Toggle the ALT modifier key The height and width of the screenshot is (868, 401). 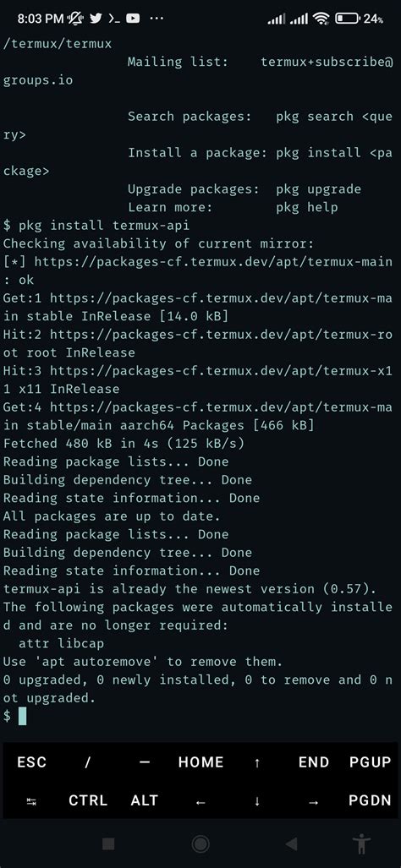[144, 800]
